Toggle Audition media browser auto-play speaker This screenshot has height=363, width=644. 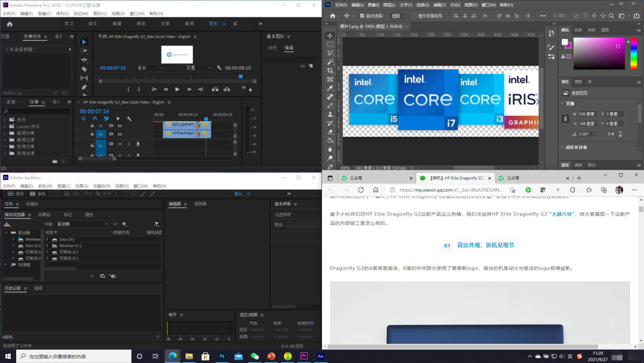[113, 276]
